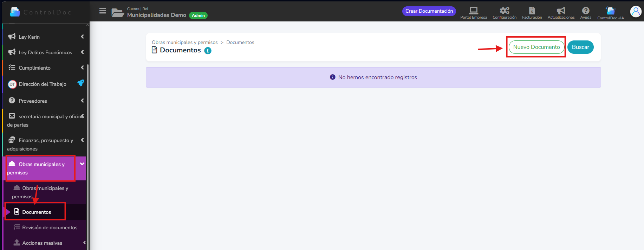
Task: Expand the Ley Karin chevron
Action: point(82,37)
